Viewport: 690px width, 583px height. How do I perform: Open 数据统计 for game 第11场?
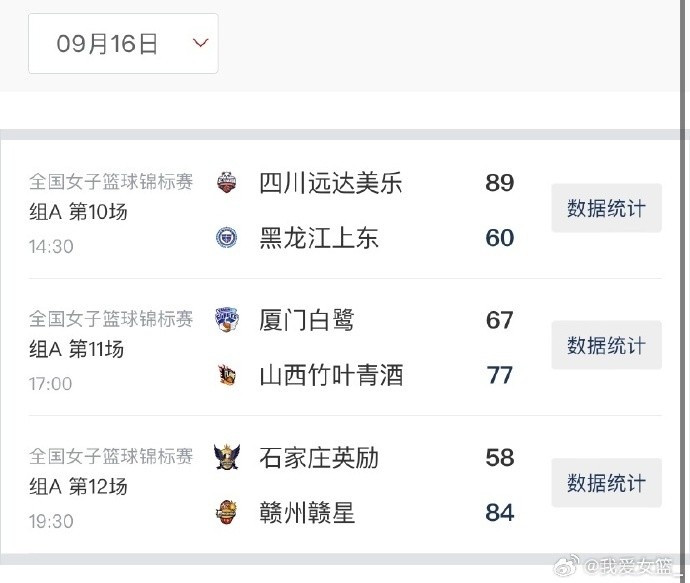pyautogui.click(x=606, y=346)
